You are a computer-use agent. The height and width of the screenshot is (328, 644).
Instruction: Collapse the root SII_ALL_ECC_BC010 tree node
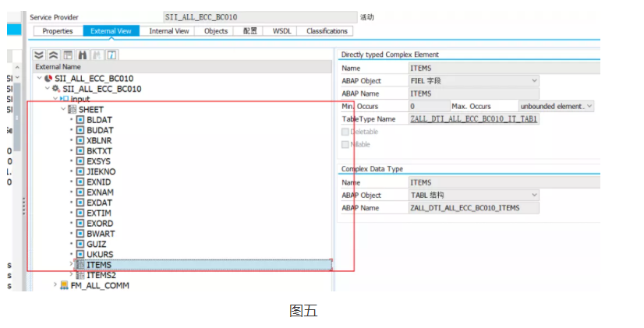39,78
